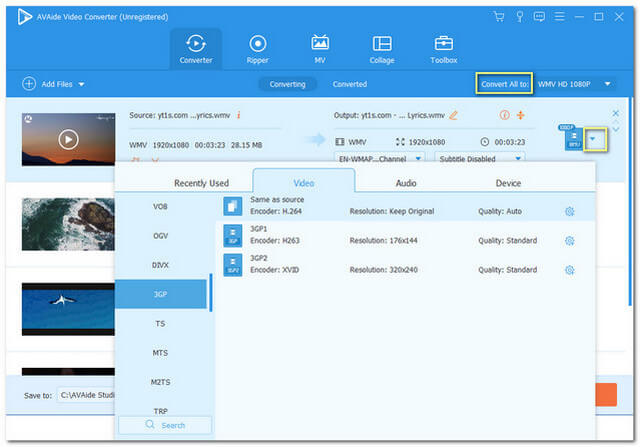The height and width of the screenshot is (447, 640).
Task: Click the format Search field
Action: click(165, 425)
